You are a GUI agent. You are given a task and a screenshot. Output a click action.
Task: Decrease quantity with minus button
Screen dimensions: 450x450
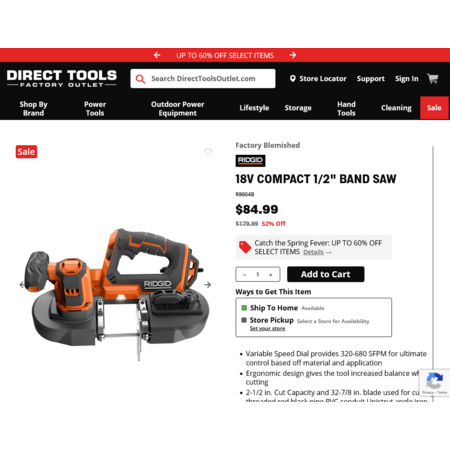[245, 274]
